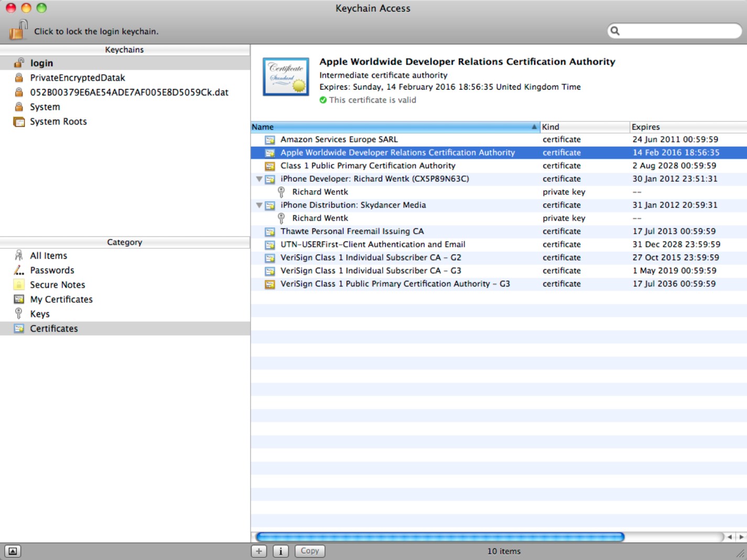Click certificate icon beside VeriSign CA - G3

click(x=270, y=271)
